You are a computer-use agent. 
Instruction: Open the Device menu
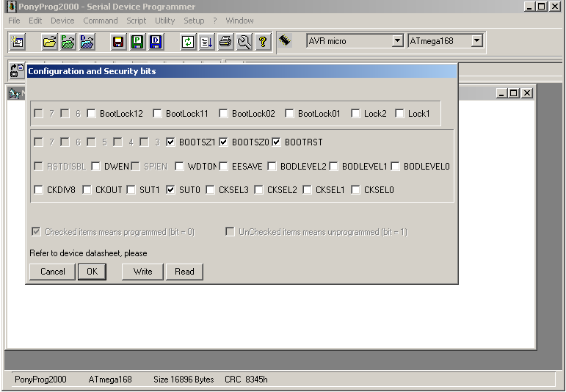tap(62, 21)
